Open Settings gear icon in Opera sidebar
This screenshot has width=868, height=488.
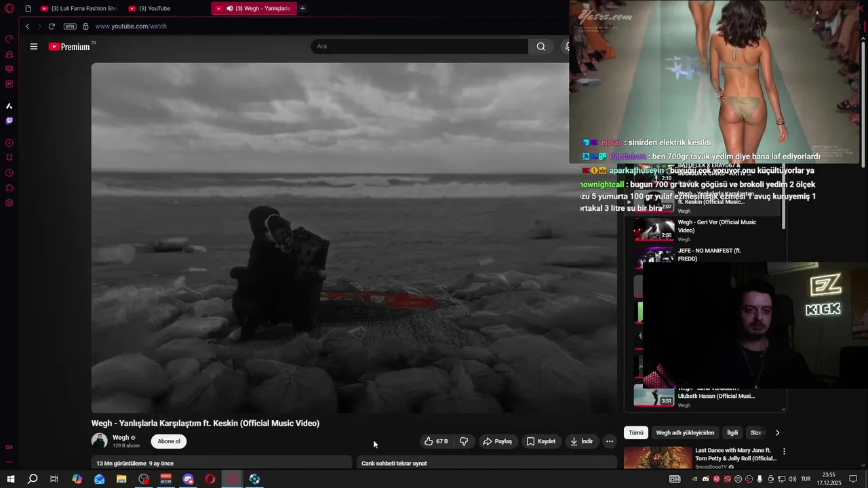(9, 203)
